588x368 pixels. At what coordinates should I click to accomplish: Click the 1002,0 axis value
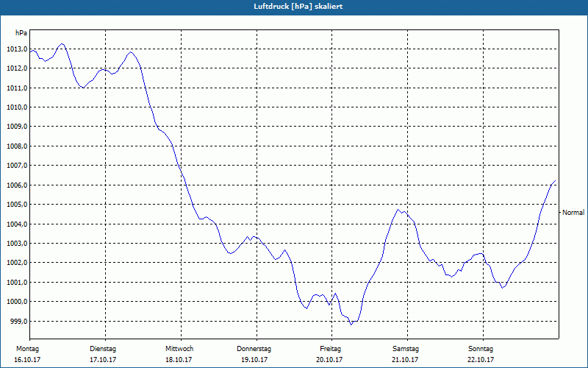[17, 263]
